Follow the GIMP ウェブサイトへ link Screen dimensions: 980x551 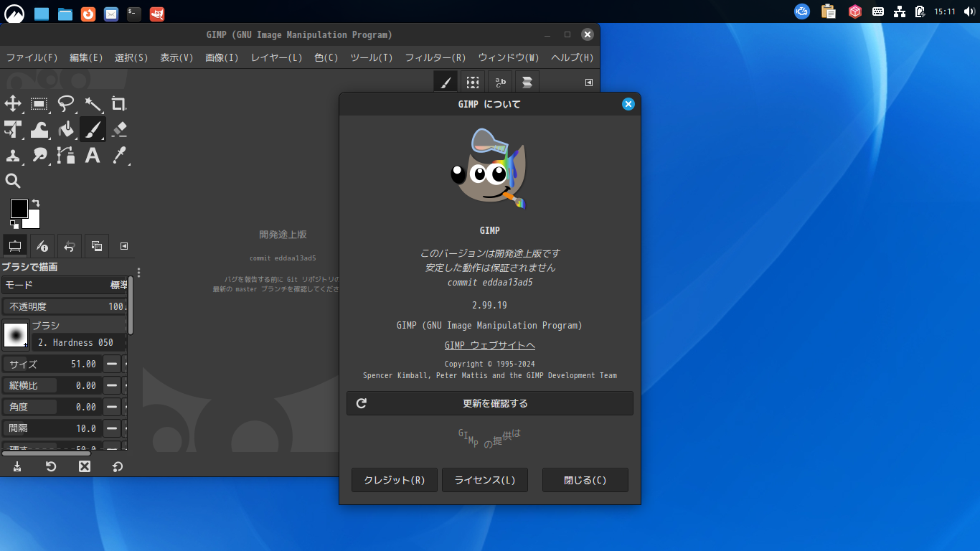pyautogui.click(x=490, y=345)
